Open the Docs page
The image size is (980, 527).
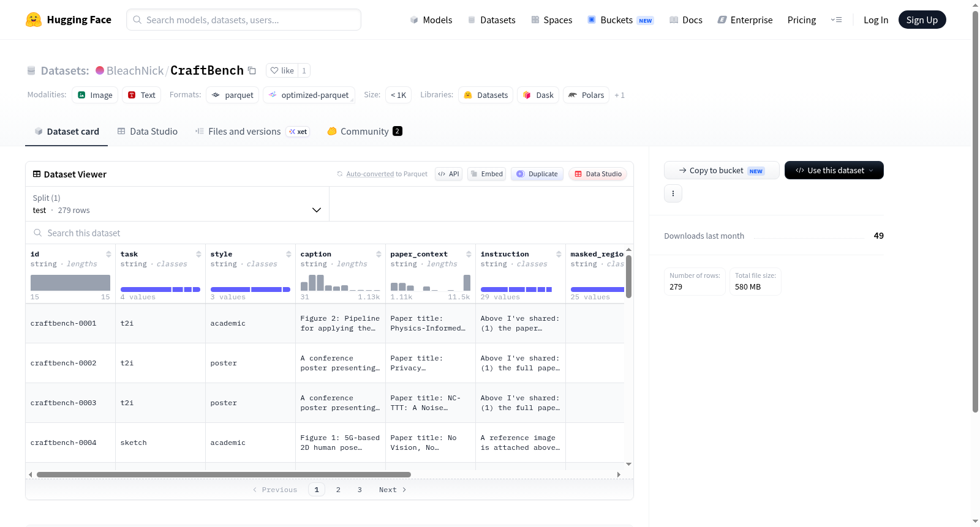(x=686, y=20)
